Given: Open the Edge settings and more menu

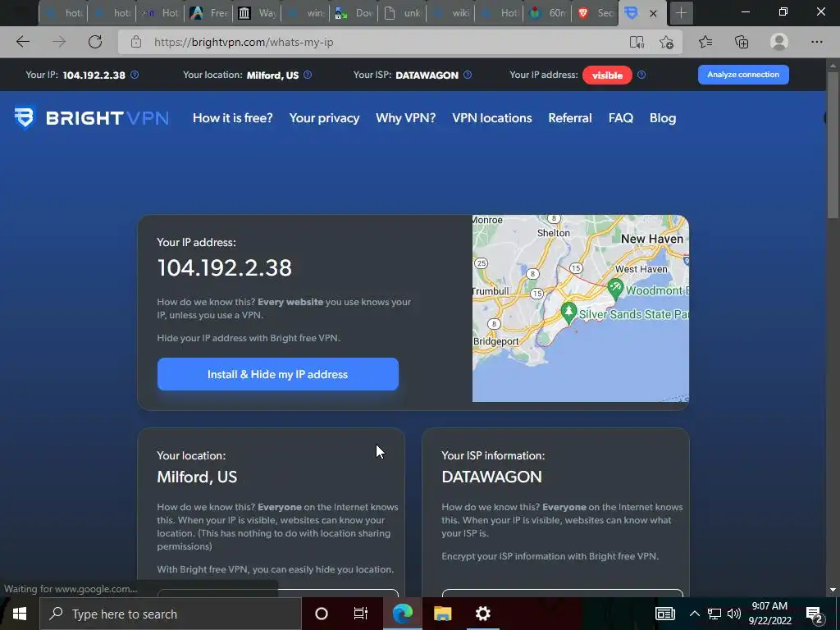Looking at the screenshot, I should [816, 42].
